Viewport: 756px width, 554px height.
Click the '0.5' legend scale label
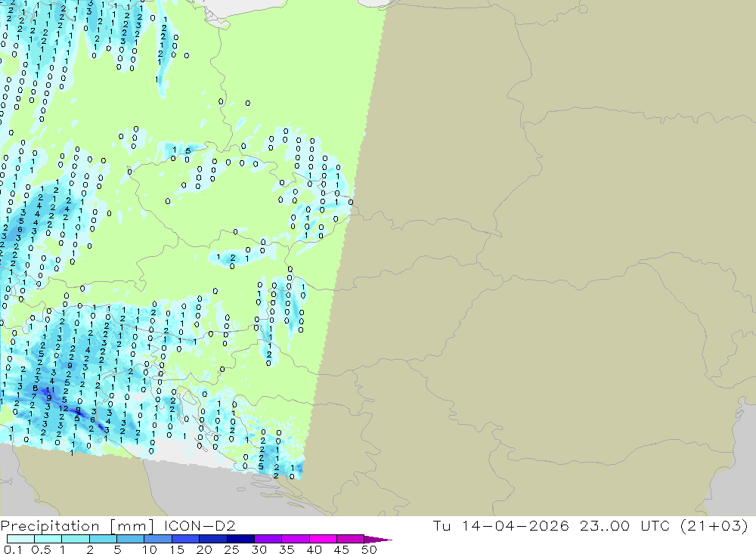[41, 549]
